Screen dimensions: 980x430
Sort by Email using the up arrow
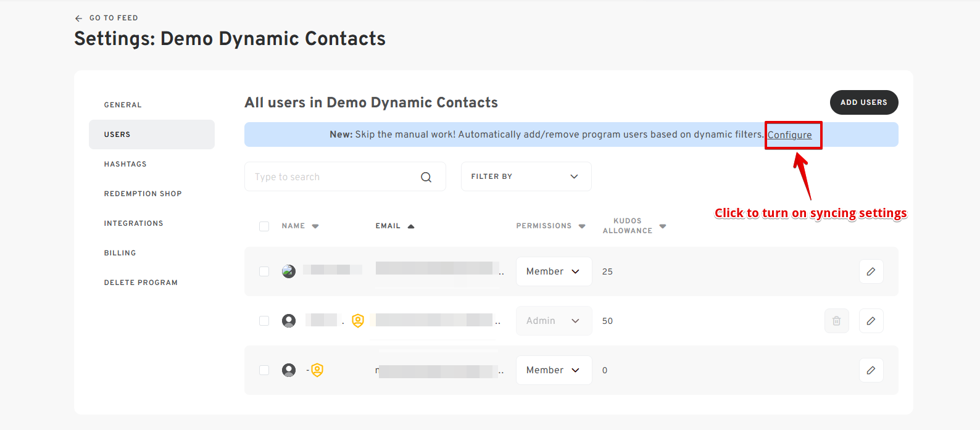tap(411, 226)
